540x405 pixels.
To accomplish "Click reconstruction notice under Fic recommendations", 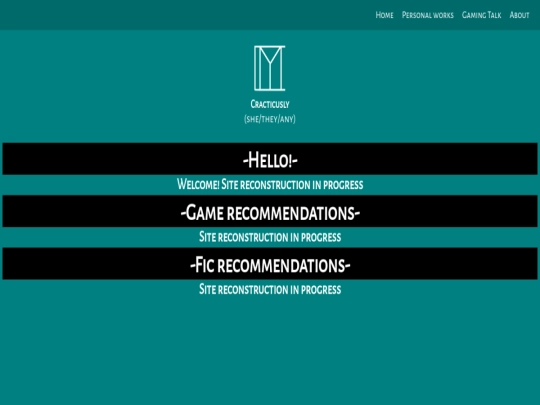I will 270,289.
